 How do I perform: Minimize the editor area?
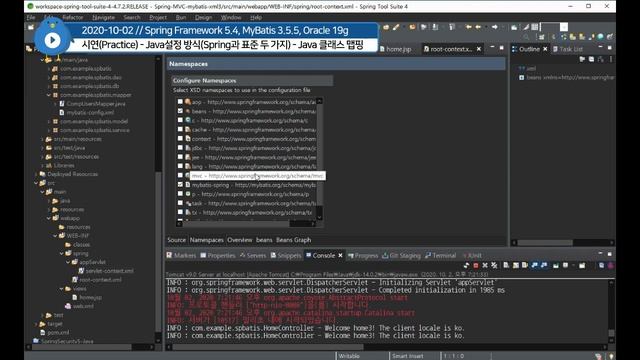click(492, 48)
